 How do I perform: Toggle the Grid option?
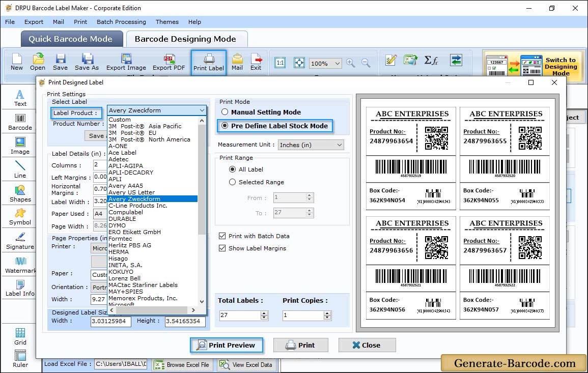[20, 336]
